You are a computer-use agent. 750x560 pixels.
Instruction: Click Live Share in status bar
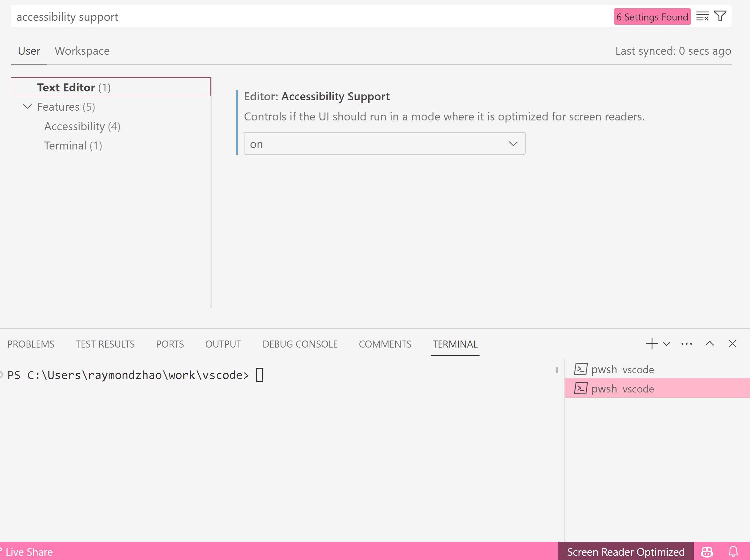click(x=29, y=552)
